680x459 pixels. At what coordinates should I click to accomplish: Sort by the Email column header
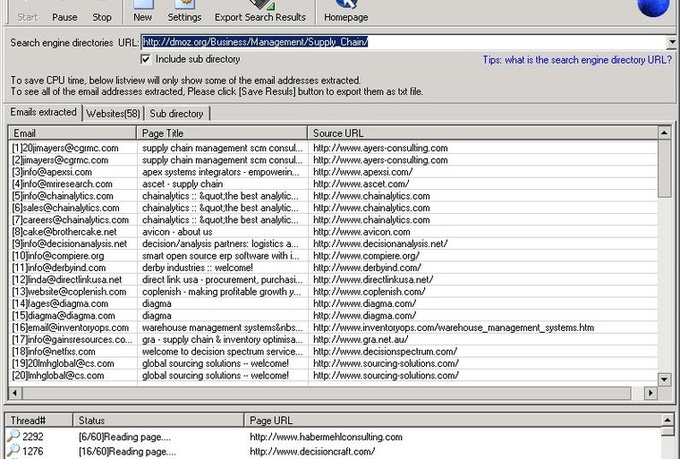pos(72,133)
